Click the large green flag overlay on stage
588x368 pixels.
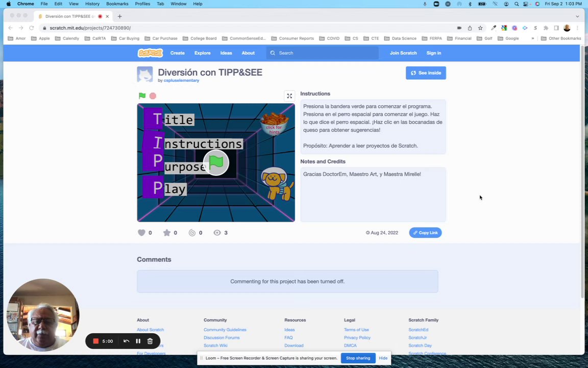click(x=216, y=163)
